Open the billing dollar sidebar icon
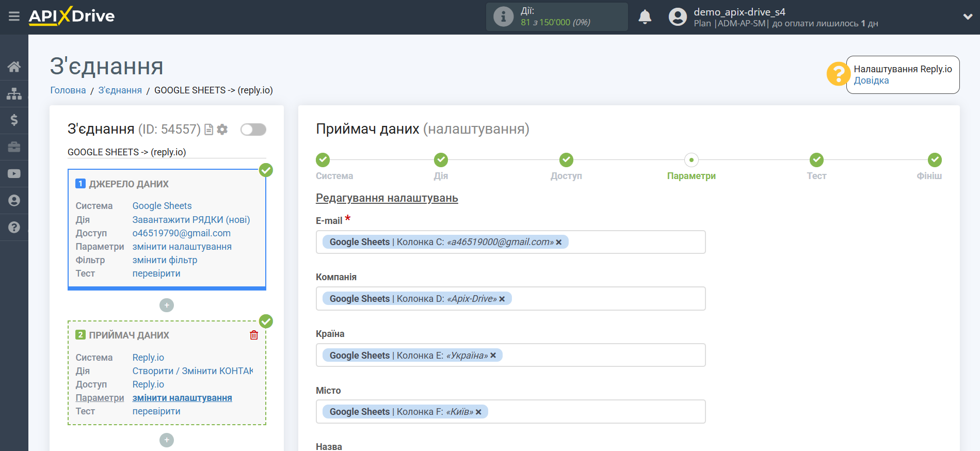 pyautogui.click(x=14, y=120)
